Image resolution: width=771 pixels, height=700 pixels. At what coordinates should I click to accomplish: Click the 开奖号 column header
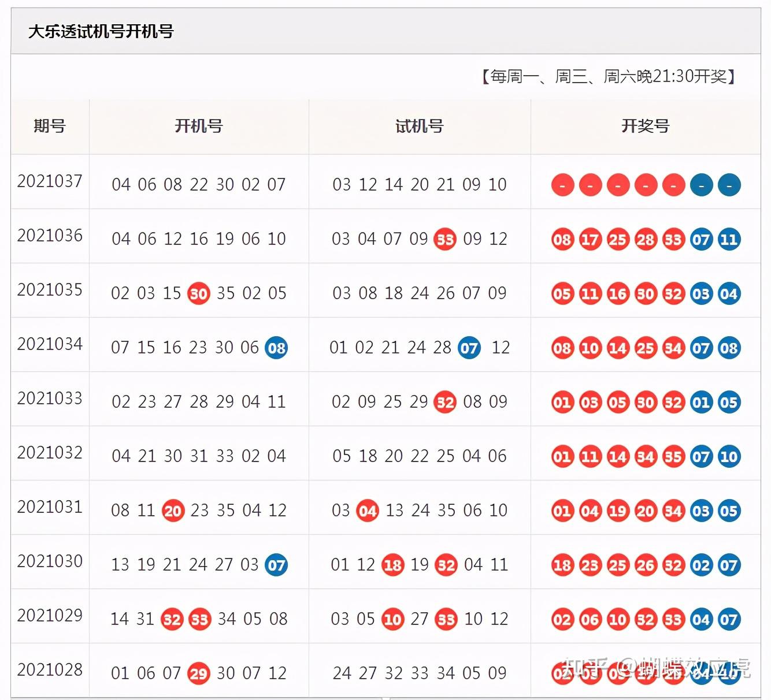[x=646, y=126]
